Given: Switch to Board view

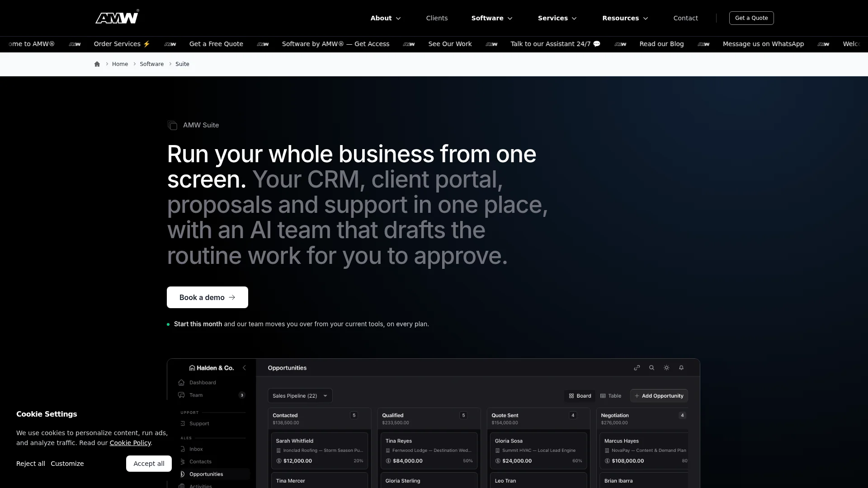Looking at the screenshot, I should (580, 396).
